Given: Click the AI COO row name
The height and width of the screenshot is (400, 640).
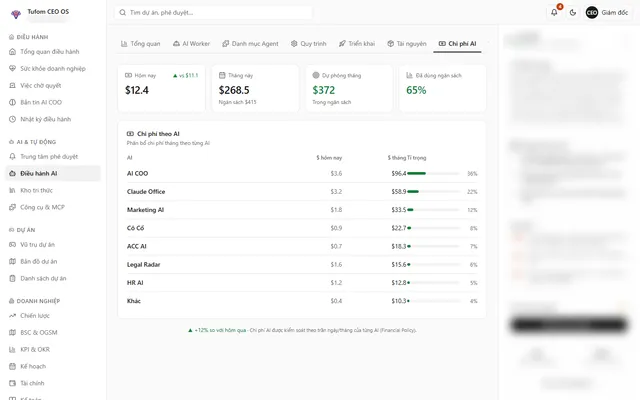Looking at the screenshot, I should coord(138,173).
